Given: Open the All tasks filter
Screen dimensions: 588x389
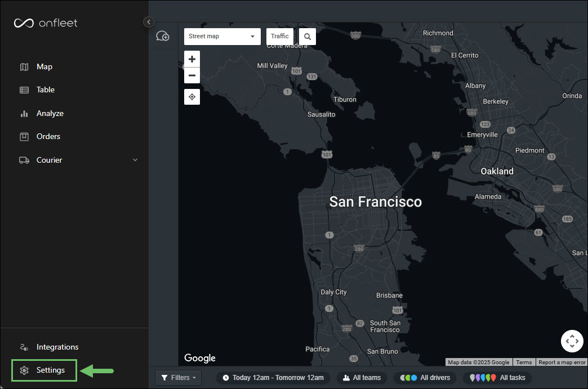Looking at the screenshot, I should [497, 378].
